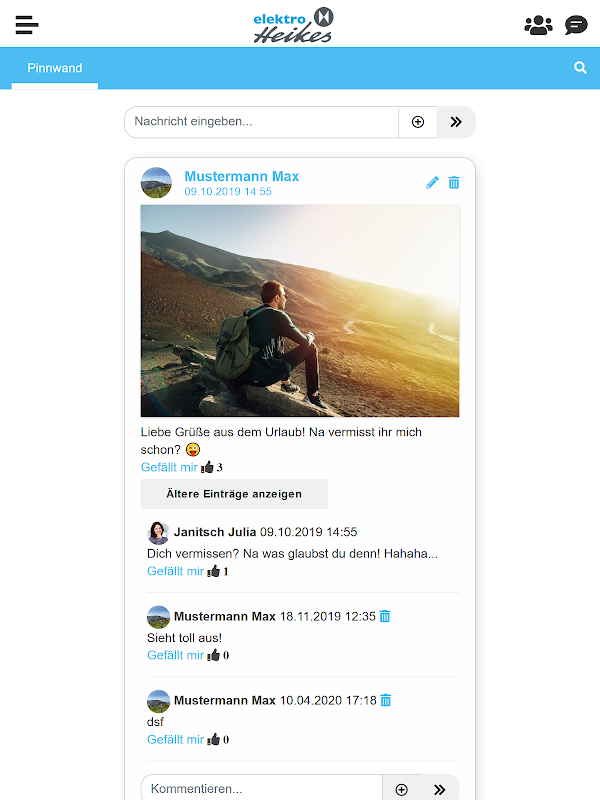Click thumbs-up icon under 'dsf' comment
The image size is (600, 800).
click(x=213, y=739)
